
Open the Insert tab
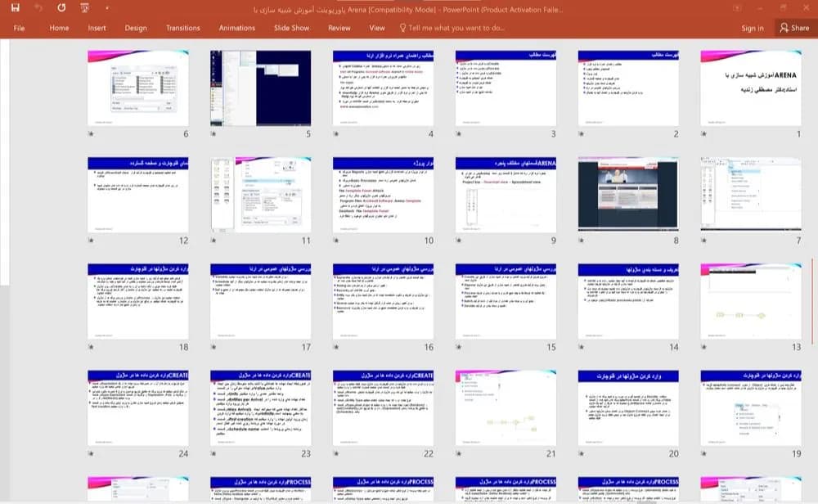coord(97,28)
